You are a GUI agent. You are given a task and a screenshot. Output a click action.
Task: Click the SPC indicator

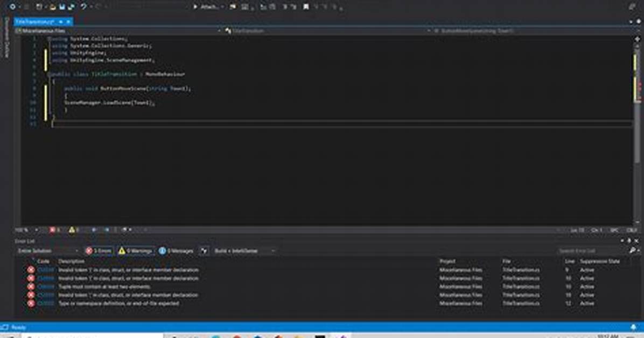pyautogui.click(x=614, y=230)
